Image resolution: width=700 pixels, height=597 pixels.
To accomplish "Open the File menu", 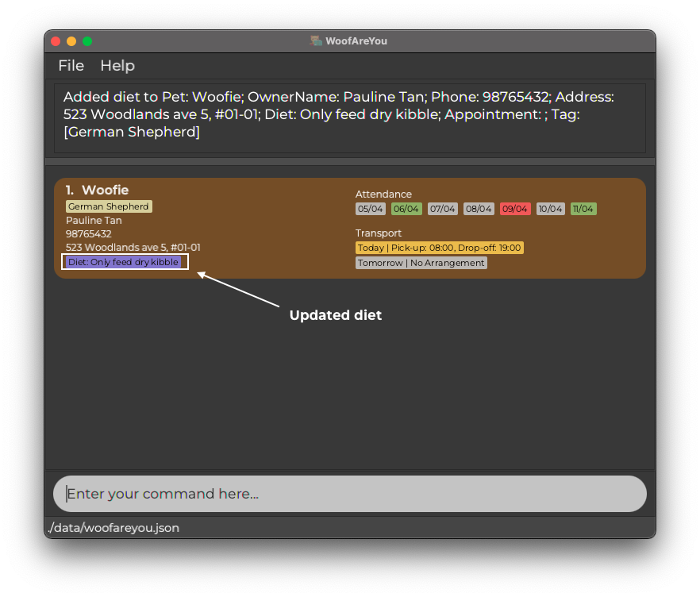I will (x=71, y=66).
